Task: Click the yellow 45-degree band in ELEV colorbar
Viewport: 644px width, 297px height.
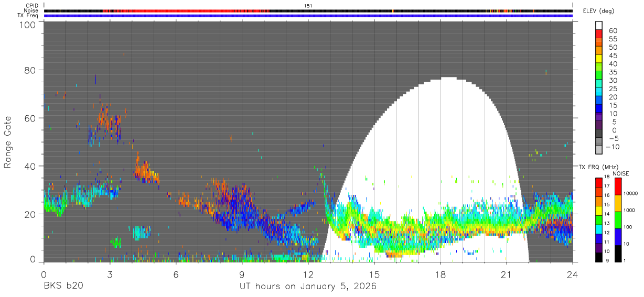Action: tap(599, 59)
